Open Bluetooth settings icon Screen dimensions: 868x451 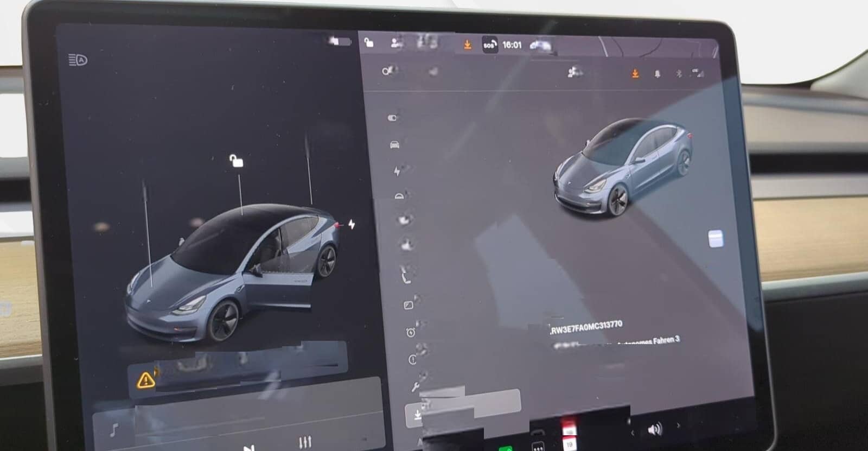coord(678,73)
